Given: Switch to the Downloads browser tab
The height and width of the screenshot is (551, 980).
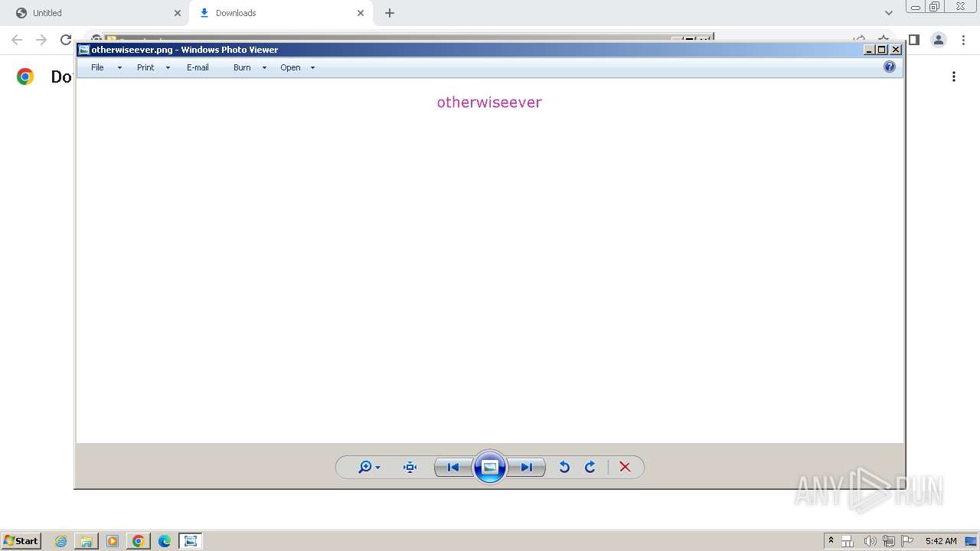Looking at the screenshot, I should (279, 13).
